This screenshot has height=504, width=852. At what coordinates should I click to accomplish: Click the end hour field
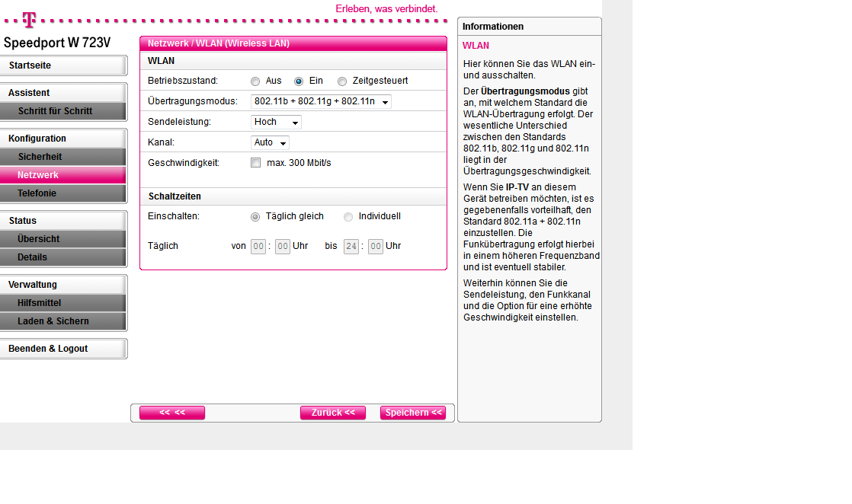[351, 246]
